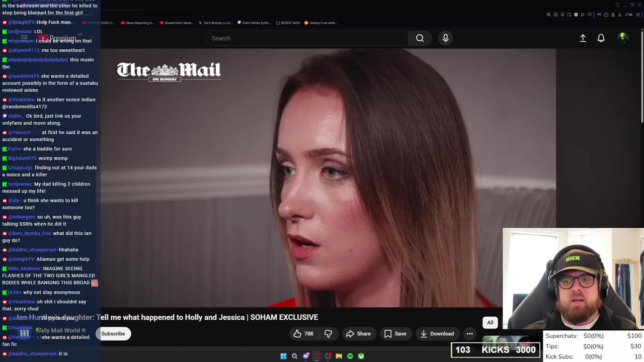
Task: Click the smiley face toolbar icon
Action: (x=555, y=15)
